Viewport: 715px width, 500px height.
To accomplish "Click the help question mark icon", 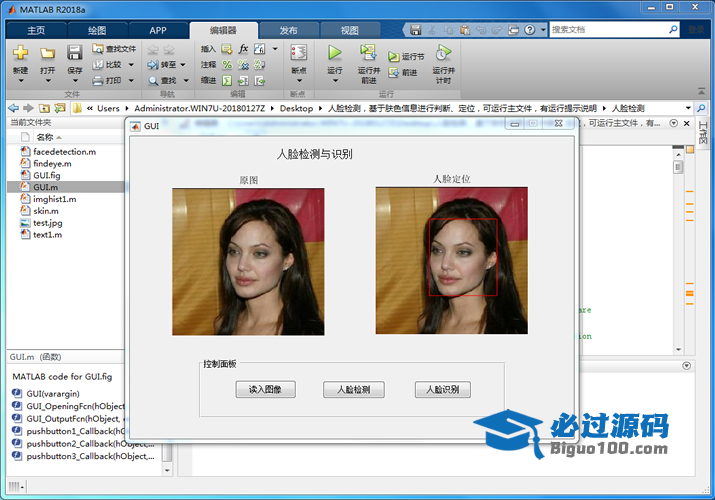I will coord(529,30).
